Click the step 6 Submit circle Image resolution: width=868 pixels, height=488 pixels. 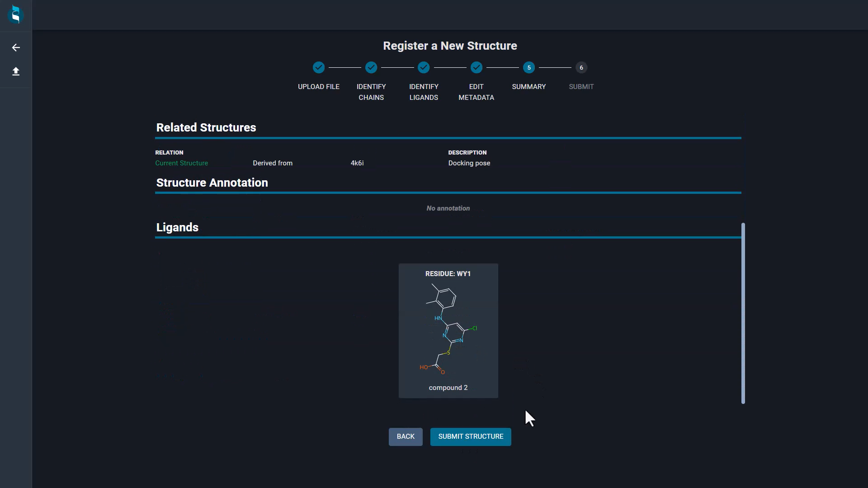[x=581, y=68]
